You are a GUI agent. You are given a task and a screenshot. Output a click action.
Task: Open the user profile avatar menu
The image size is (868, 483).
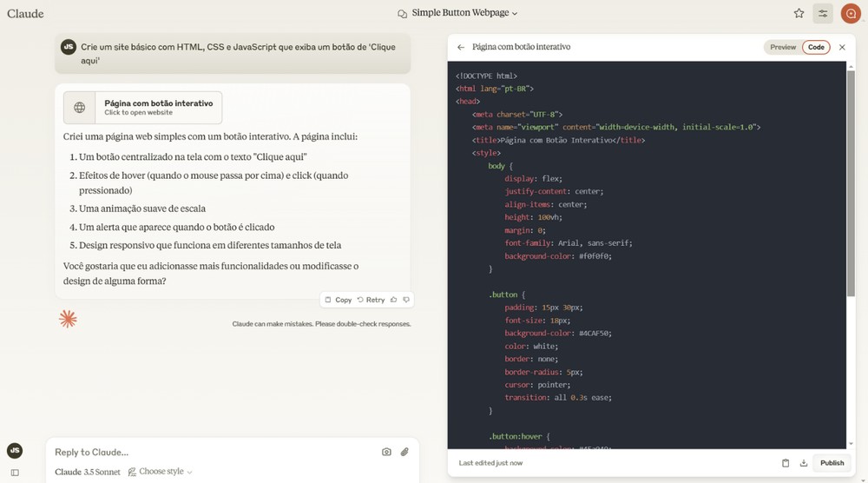[850, 13]
